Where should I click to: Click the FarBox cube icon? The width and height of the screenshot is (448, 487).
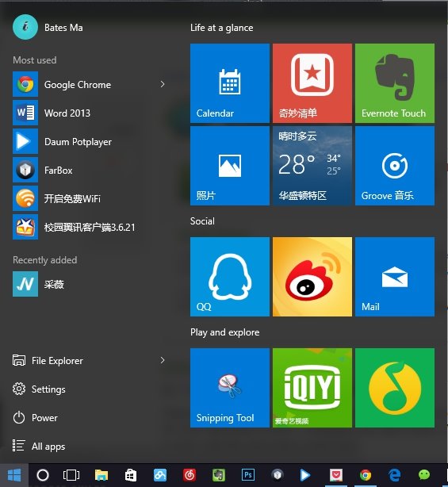[x=25, y=170]
